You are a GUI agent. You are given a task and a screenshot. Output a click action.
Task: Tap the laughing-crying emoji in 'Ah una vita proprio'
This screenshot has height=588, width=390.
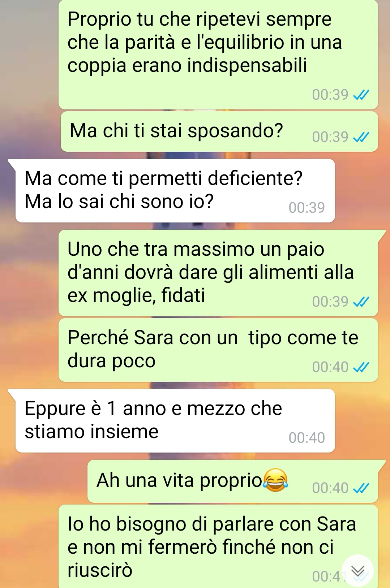click(275, 480)
